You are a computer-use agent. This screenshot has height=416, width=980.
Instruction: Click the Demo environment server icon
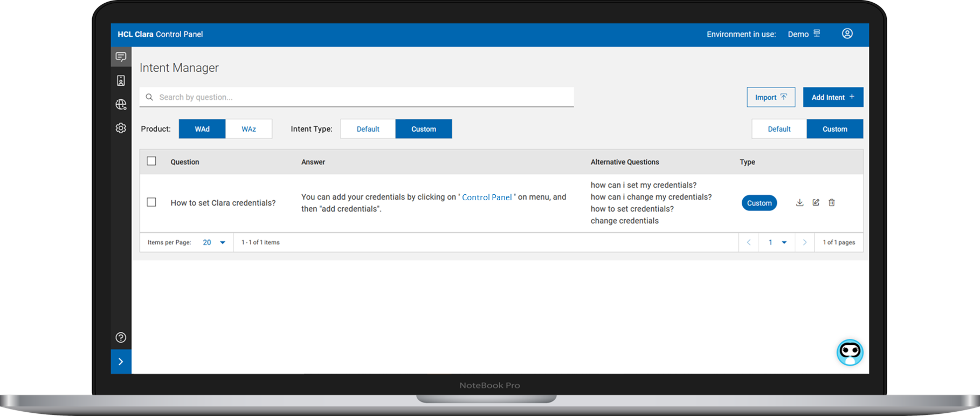[x=817, y=33]
